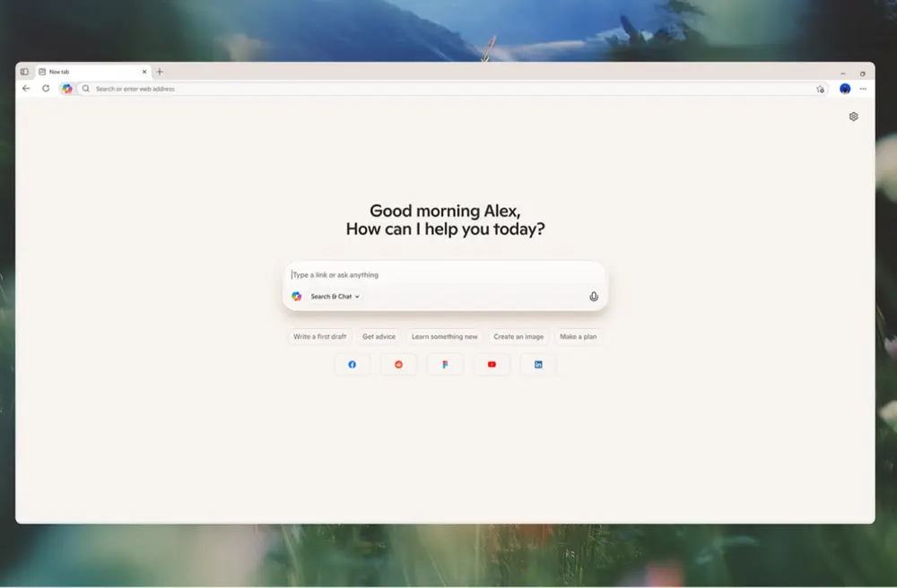This screenshot has height=588, width=897.
Task: Click the Create an image suggestion
Action: click(x=518, y=337)
